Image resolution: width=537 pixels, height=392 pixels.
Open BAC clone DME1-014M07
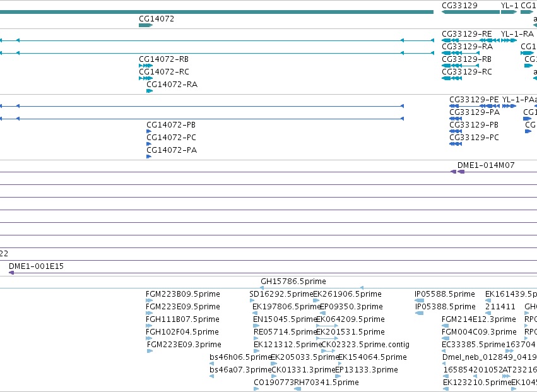click(x=486, y=165)
